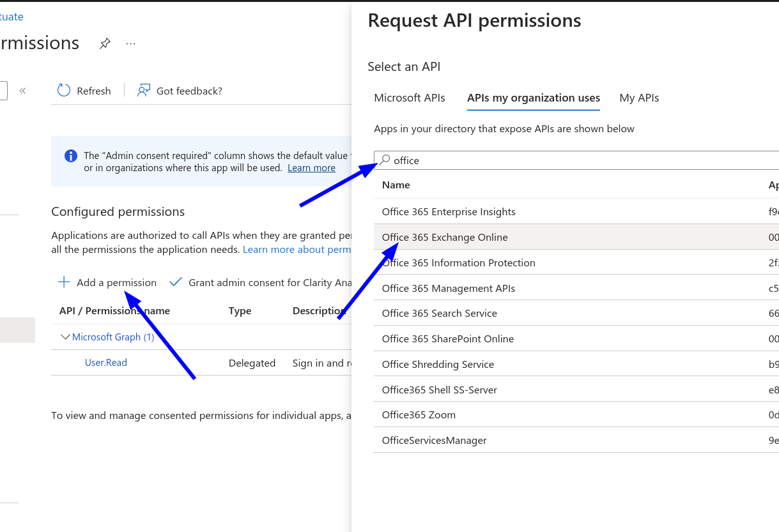The image size is (779, 532).
Task: Click the plus icon for Add a permission
Action: 64,282
